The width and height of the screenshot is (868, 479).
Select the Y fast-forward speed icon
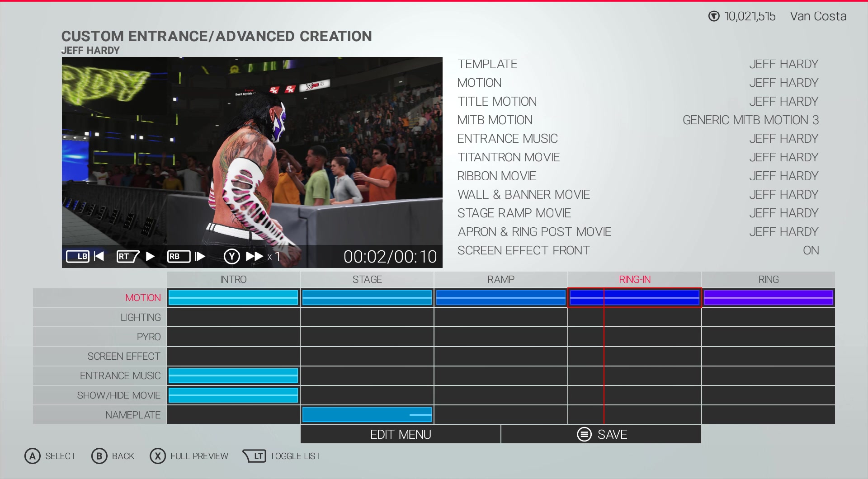click(231, 256)
